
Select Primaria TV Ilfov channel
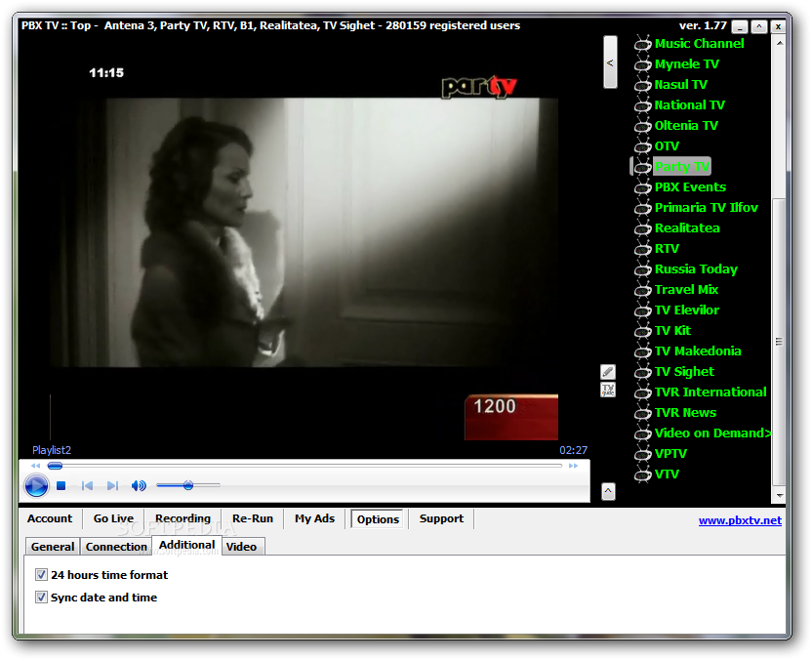click(706, 208)
